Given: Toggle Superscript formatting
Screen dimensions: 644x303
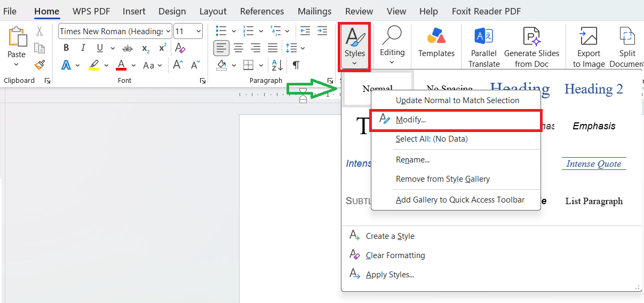Looking at the screenshot, I should [163, 48].
